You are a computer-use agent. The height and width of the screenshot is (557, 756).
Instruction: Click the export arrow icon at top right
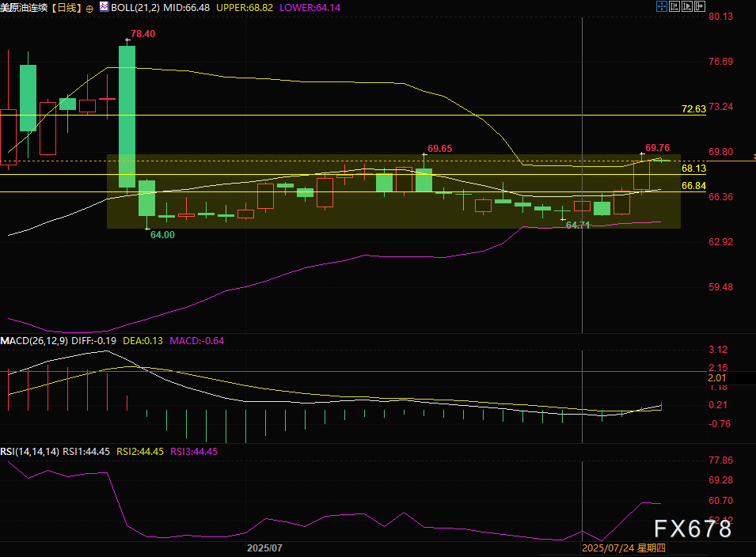700,6
